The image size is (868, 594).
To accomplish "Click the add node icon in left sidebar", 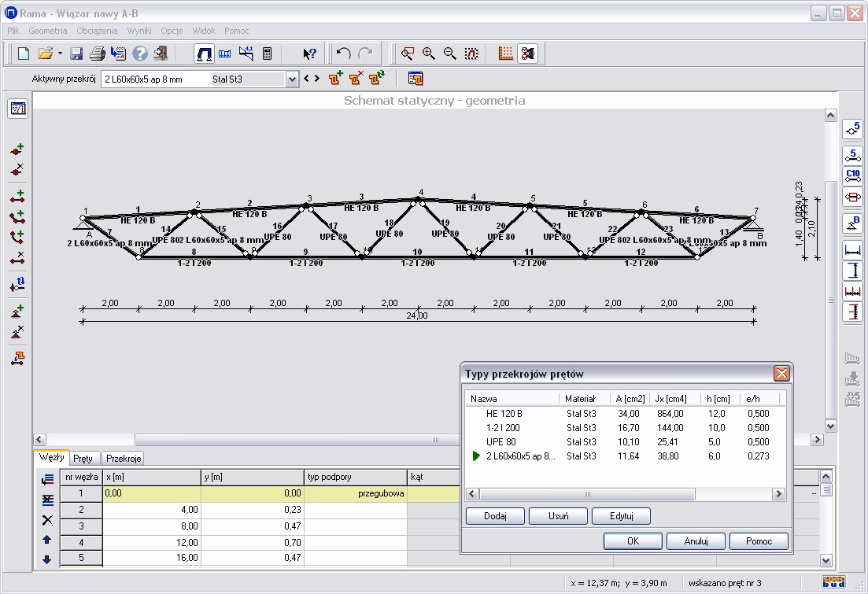I will tap(17, 149).
